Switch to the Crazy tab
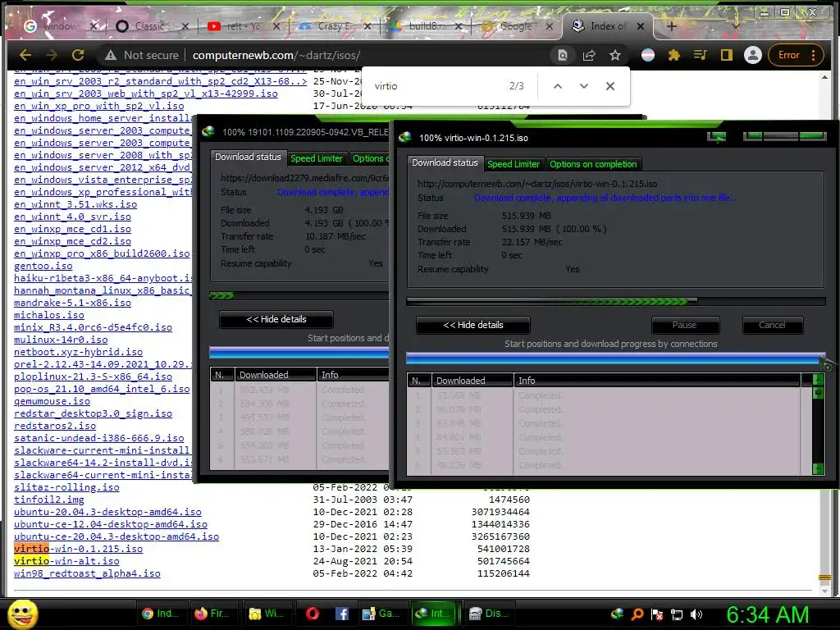This screenshot has width=840, height=630. click(333, 26)
